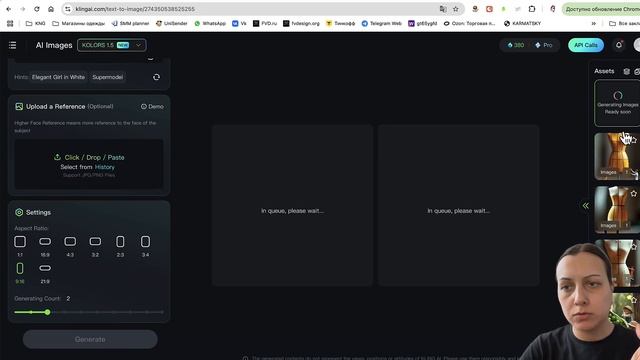Open the KARMATSKY bookmark

coord(522,24)
